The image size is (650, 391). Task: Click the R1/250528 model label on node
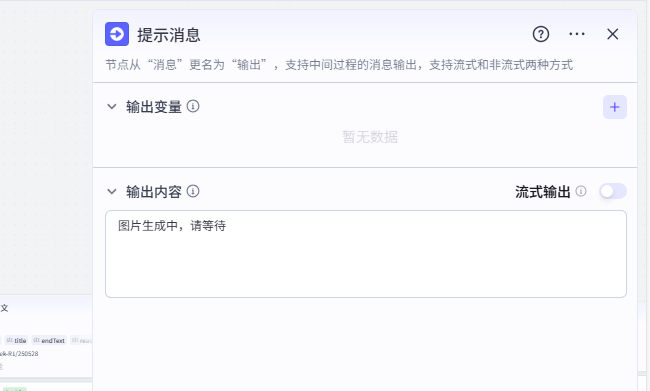pos(19,354)
